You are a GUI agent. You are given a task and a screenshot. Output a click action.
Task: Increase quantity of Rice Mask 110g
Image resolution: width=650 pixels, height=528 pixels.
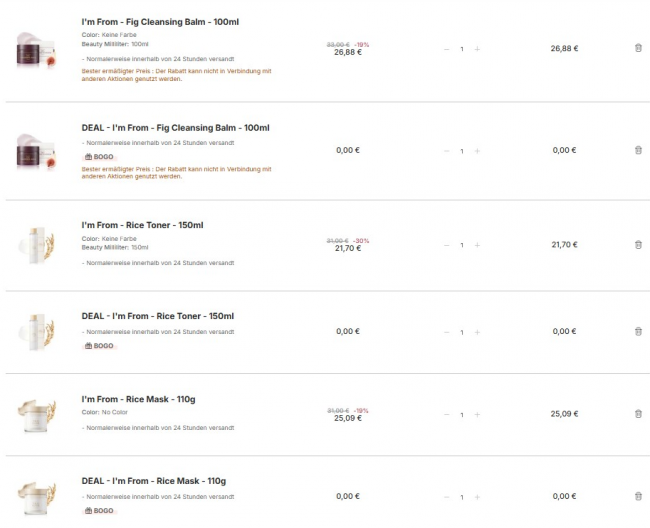click(477, 414)
